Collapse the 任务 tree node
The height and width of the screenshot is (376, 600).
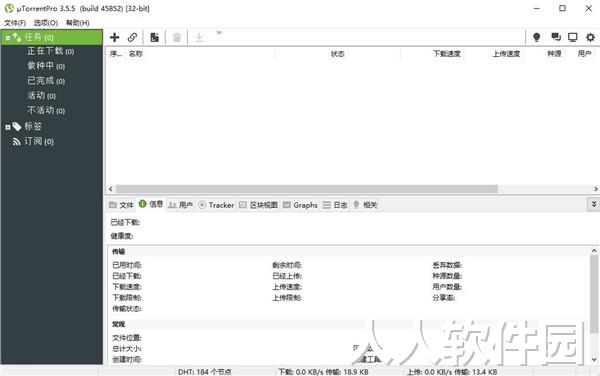[8, 38]
